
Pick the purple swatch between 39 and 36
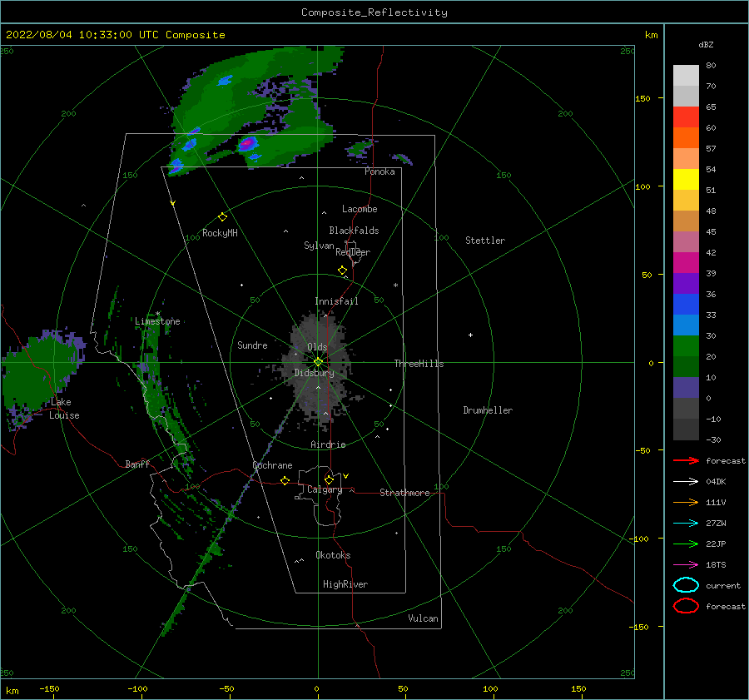click(x=686, y=284)
